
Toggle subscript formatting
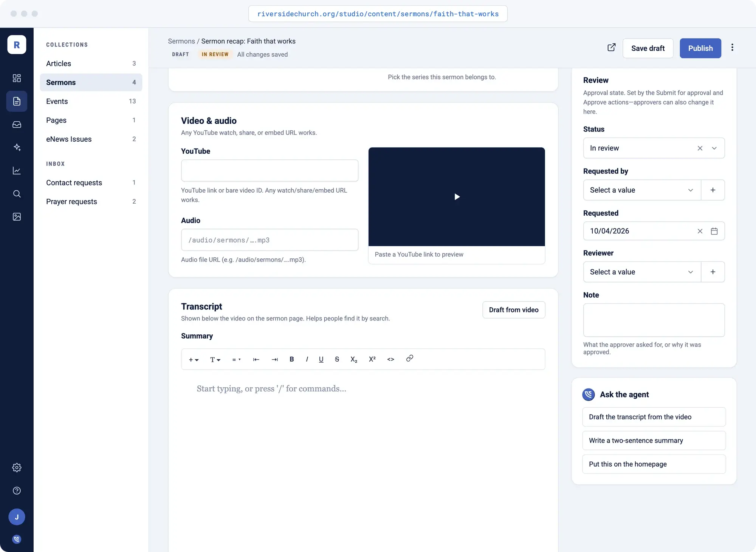click(354, 359)
